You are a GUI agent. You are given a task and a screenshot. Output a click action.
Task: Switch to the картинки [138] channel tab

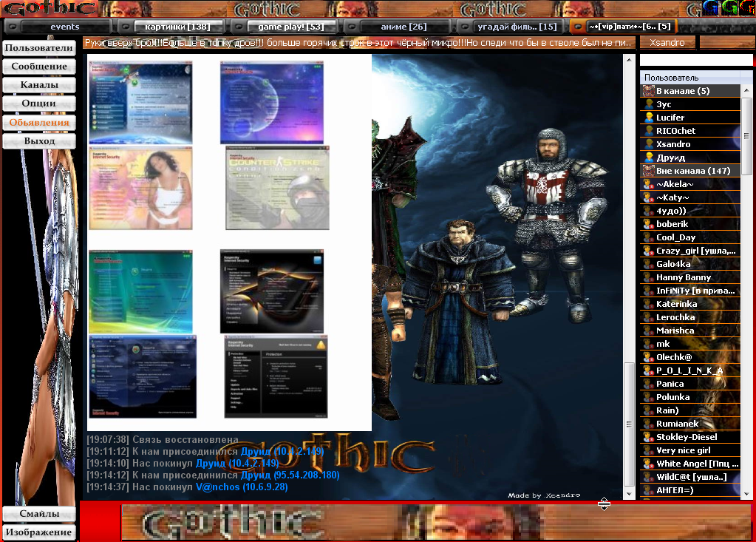click(x=177, y=27)
